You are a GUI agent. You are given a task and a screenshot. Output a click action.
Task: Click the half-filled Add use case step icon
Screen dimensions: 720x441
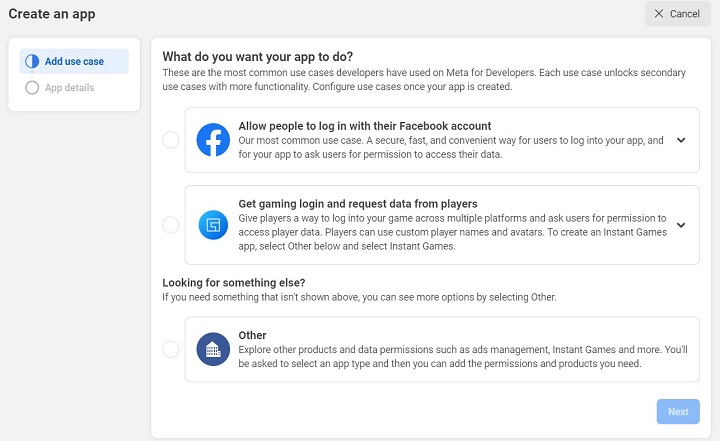click(x=32, y=61)
